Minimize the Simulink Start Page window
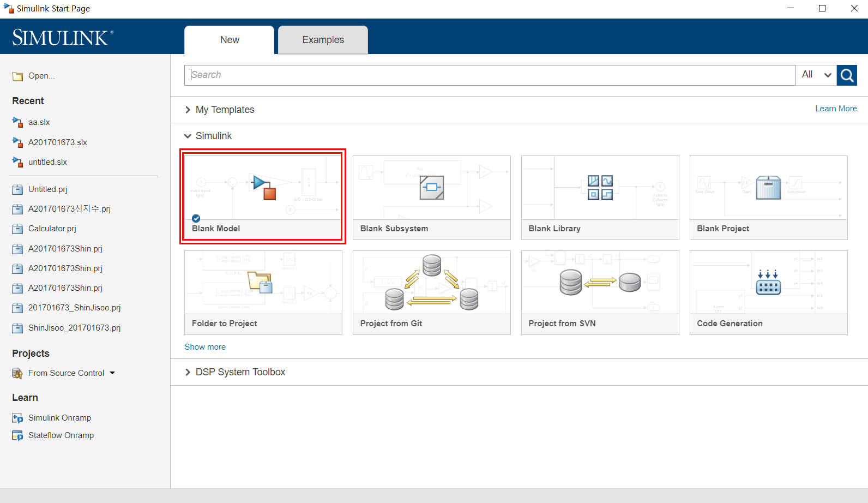Image resolution: width=868 pixels, height=503 pixels. tap(791, 8)
